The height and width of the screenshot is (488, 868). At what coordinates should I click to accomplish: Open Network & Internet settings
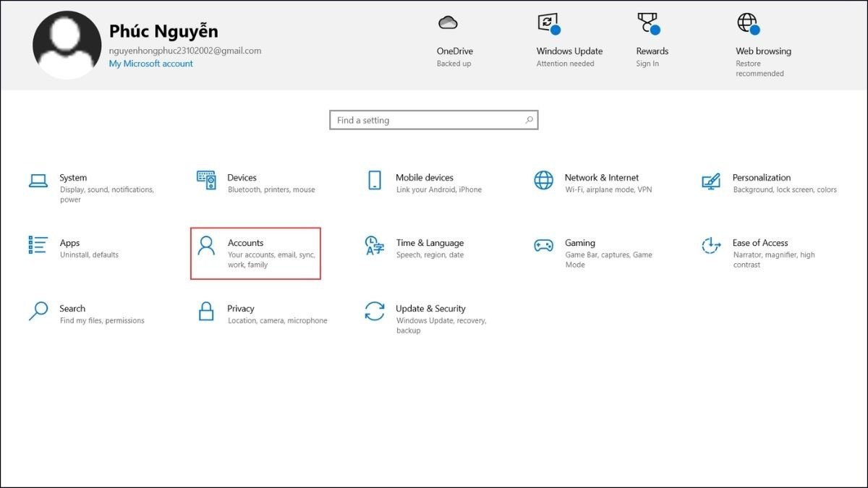tap(601, 177)
